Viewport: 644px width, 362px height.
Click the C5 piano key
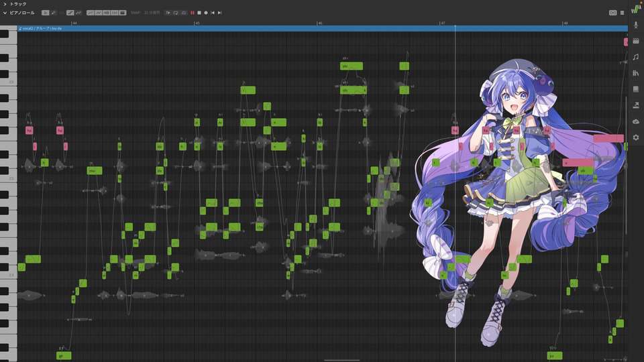(x=9, y=178)
